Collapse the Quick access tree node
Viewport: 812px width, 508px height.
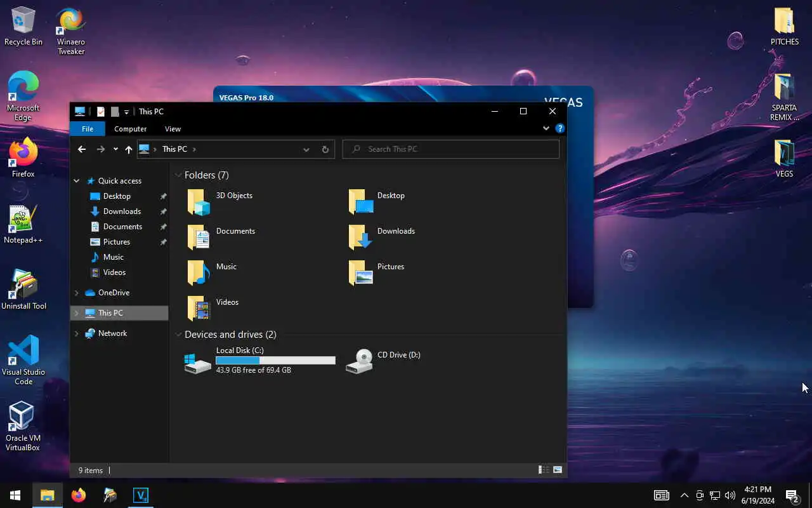click(x=77, y=181)
